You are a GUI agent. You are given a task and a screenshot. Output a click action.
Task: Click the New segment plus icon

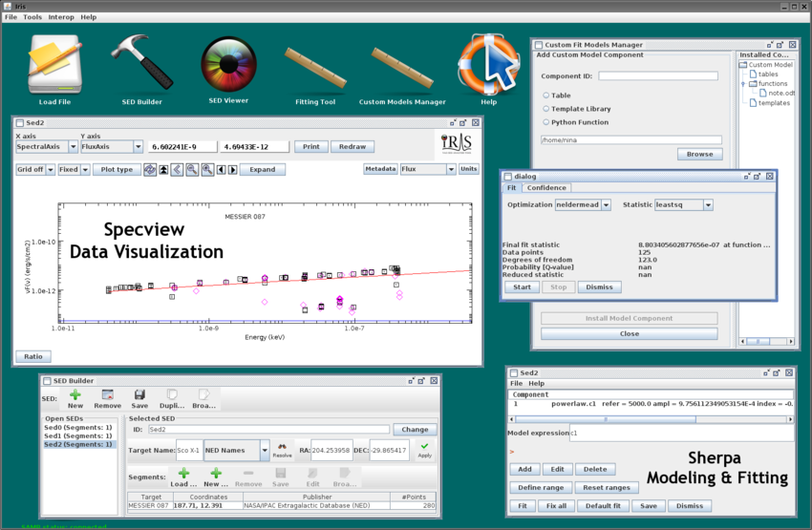tap(216, 477)
